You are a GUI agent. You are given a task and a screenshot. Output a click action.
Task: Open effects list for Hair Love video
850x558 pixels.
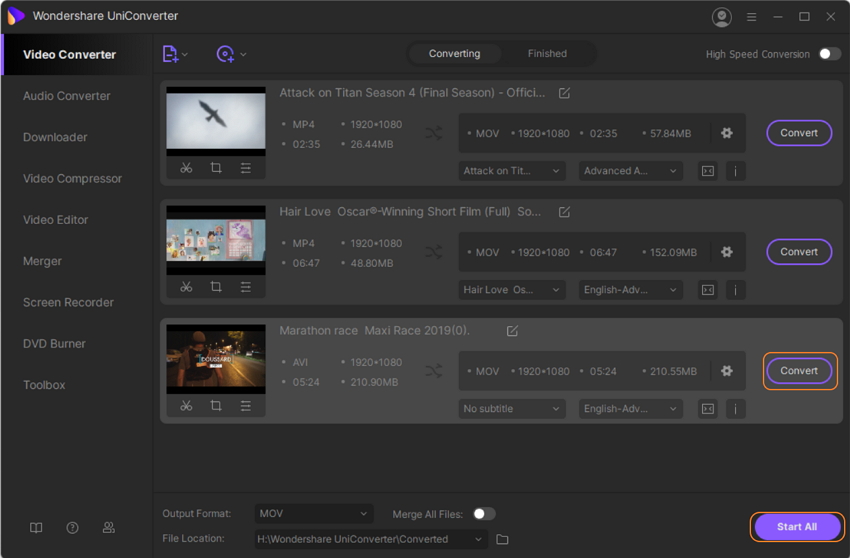(x=246, y=286)
